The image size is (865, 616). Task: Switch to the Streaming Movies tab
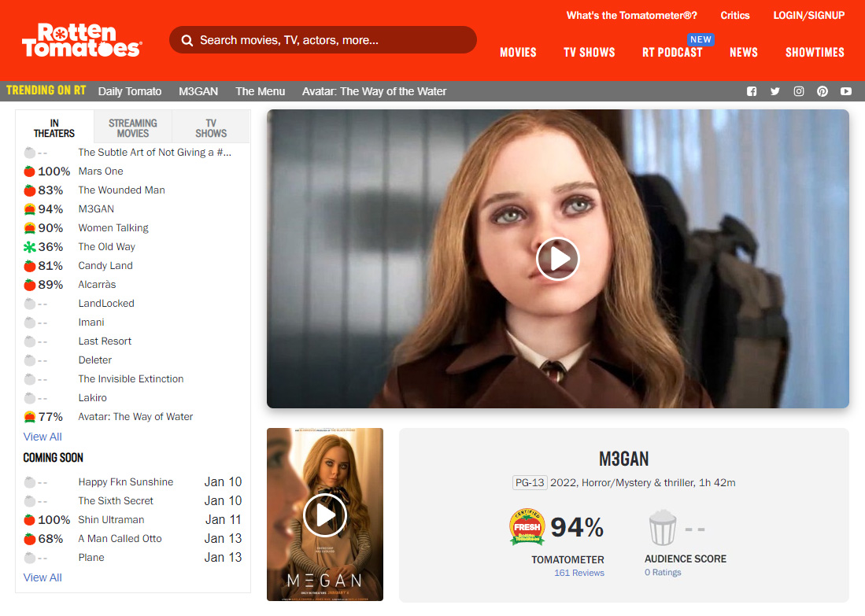point(132,128)
